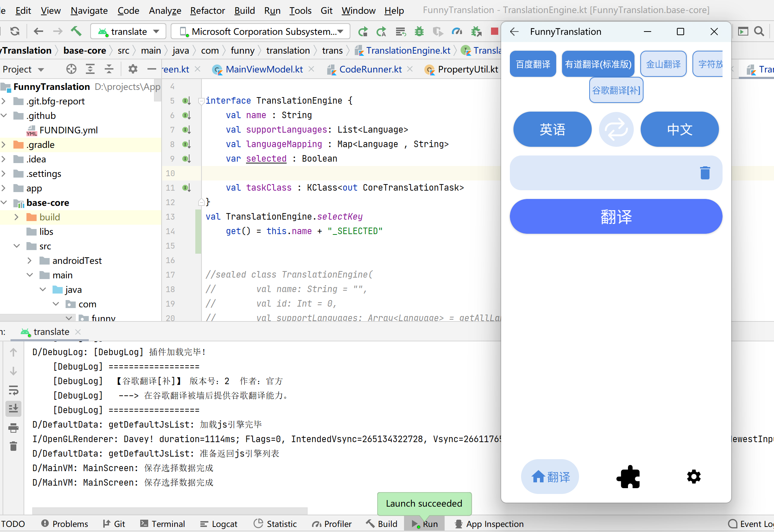This screenshot has height=532, width=774.
Task: Toggle the 百度翻译 engine chip
Action: [533, 64]
